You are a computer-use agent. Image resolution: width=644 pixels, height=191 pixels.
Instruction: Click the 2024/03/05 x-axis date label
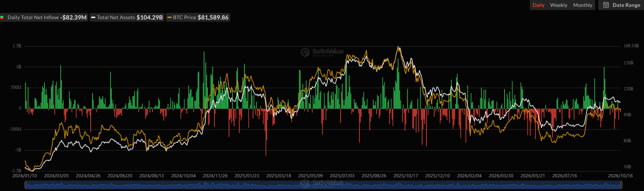click(56, 176)
